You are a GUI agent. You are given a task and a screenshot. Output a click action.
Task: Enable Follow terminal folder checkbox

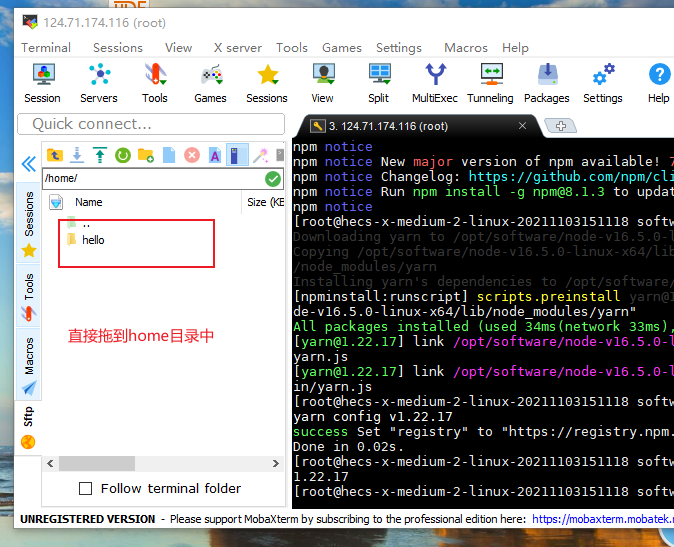point(86,489)
